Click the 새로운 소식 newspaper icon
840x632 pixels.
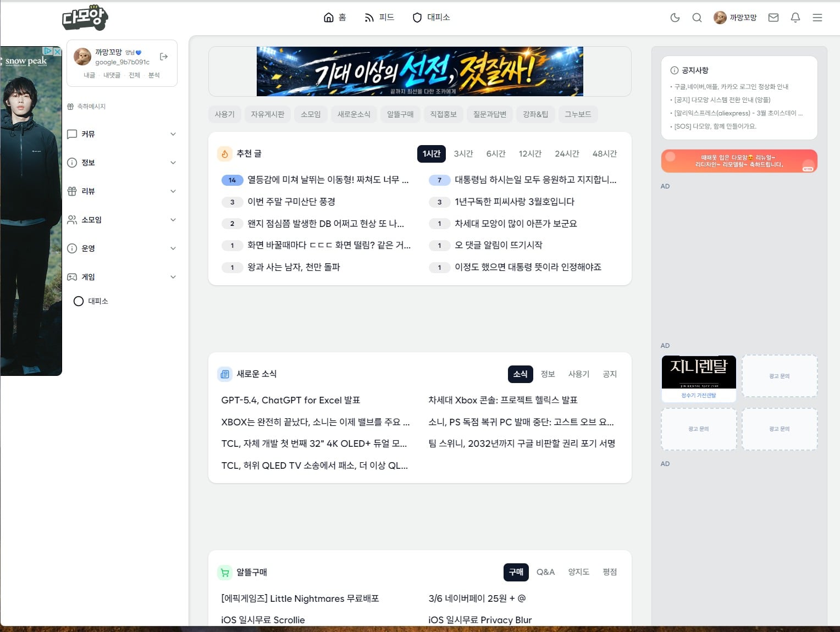(224, 374)
